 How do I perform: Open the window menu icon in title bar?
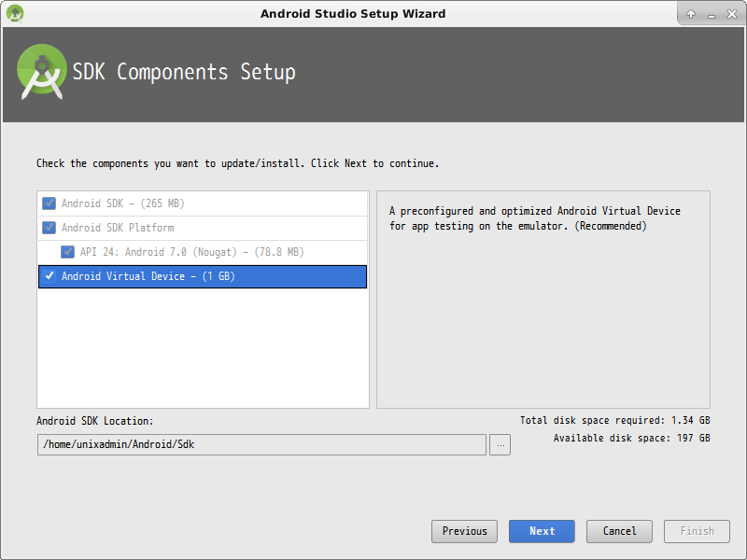point(14,13)
